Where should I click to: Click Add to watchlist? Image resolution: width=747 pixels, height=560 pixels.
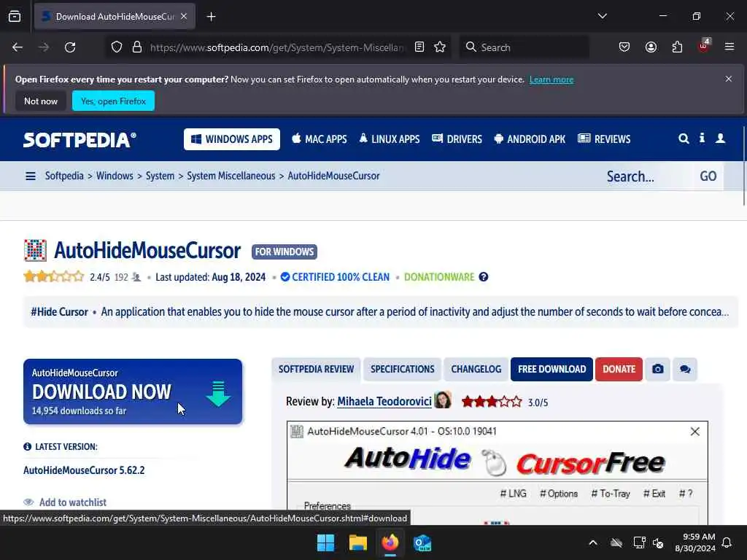[x=65, y=502]
